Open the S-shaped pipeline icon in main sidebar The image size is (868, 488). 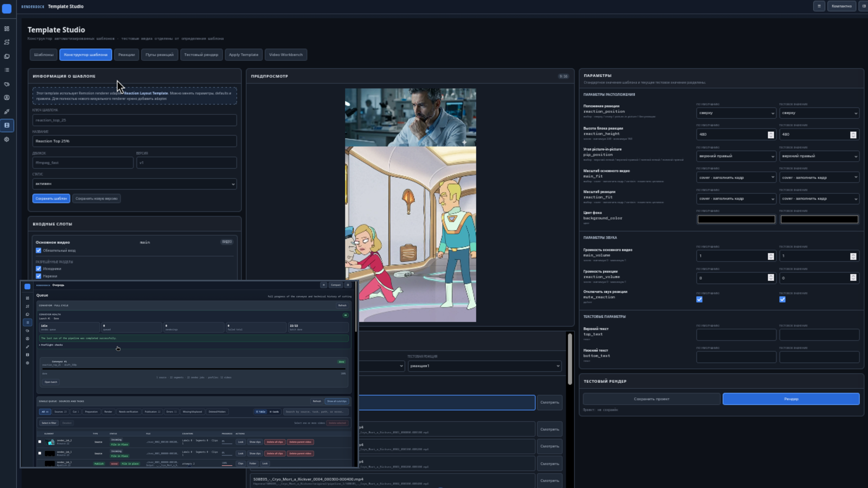(x=7, y=42)
